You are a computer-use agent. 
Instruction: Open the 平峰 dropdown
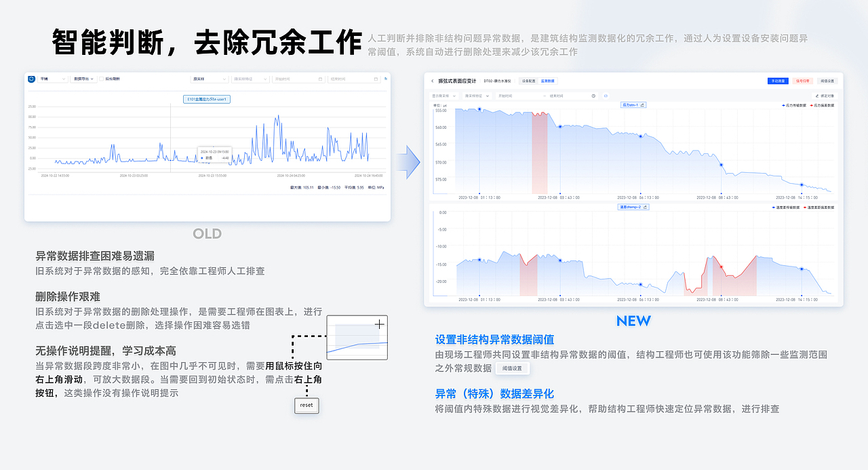tap(52, 78)
